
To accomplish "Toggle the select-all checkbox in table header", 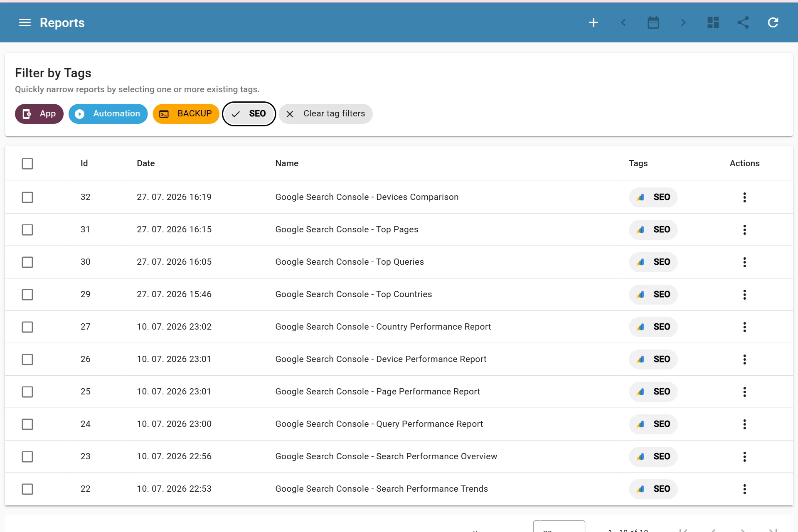I will coord(27,163).
